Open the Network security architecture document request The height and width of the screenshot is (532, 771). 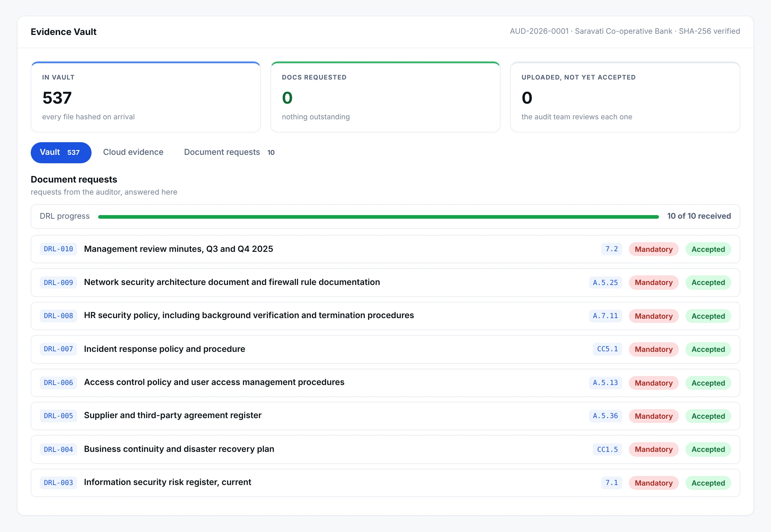pyautogui.click(x=385, y=283)
